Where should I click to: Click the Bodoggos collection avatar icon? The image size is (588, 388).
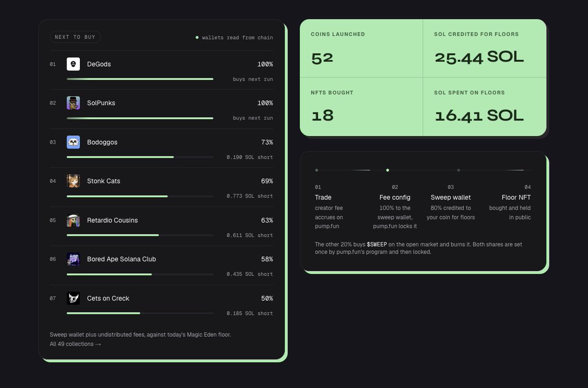(73, 142)
